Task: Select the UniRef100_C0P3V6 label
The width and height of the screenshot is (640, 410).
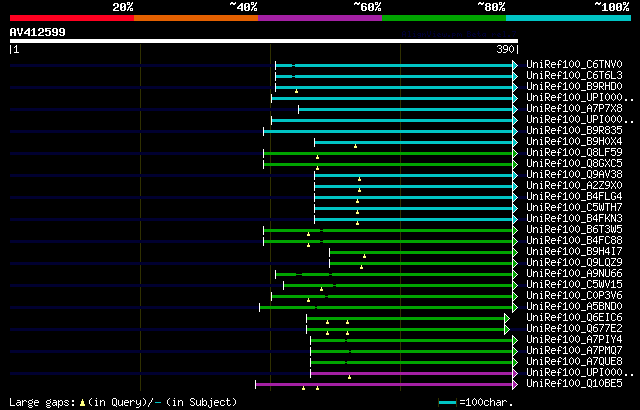Action: 574,296
